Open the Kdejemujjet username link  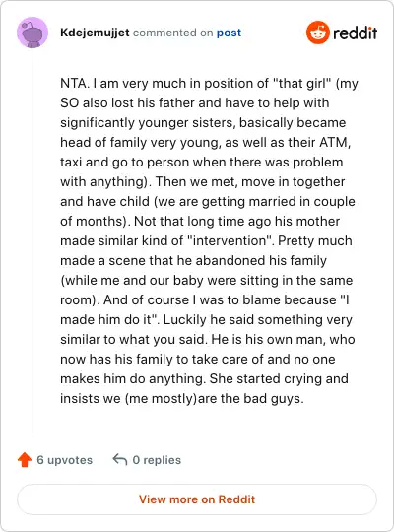coord(95,33)
